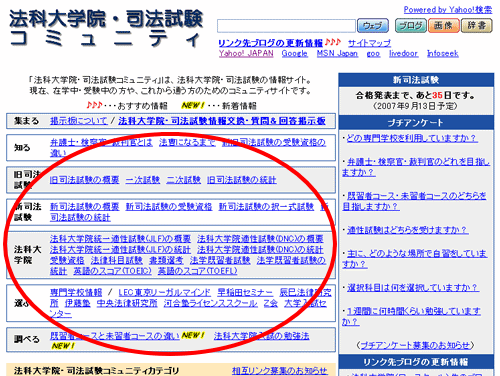Open LEC東京リーガルマインド link
The height and width of the screenshot is (376, 500).
pos(165,293)
